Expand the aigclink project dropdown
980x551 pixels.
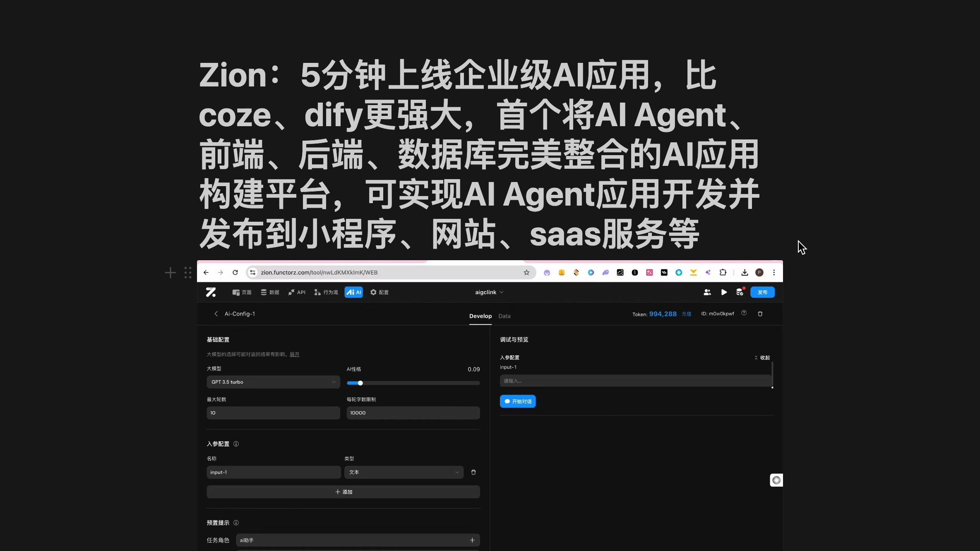[489, 292]
